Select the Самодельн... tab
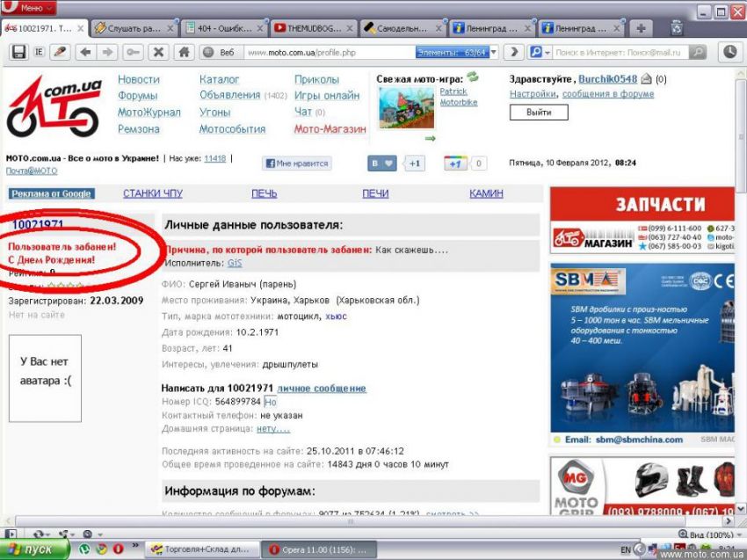The width and height of the screenshot is (747, 560). click(403, 29)
